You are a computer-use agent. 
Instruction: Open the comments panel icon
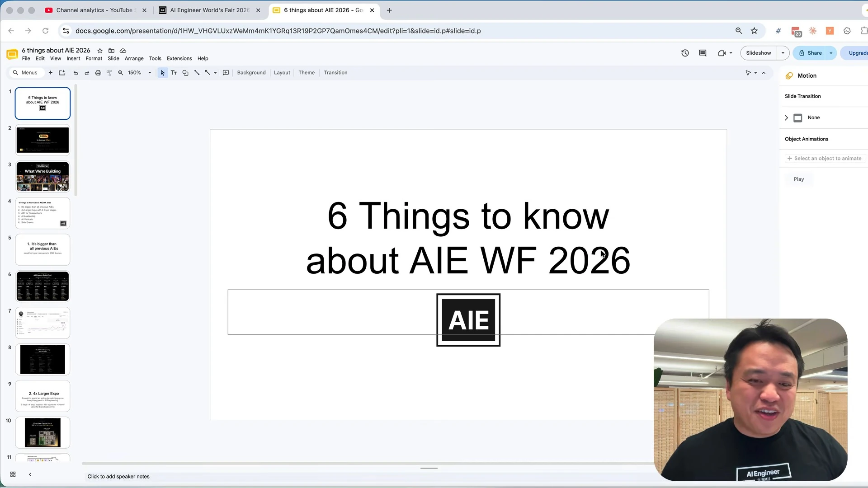[x=703, y=53]
